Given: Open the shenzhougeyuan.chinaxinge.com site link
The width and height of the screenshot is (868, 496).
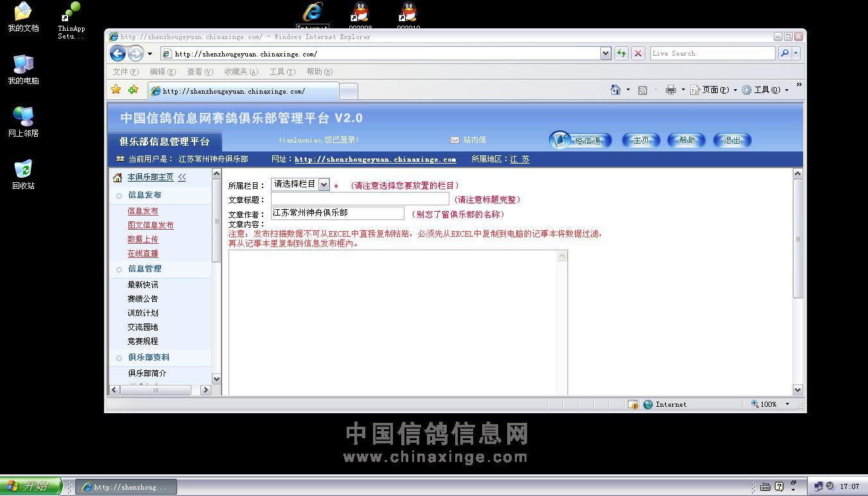Looking at the screenshot, I should 375,159.
